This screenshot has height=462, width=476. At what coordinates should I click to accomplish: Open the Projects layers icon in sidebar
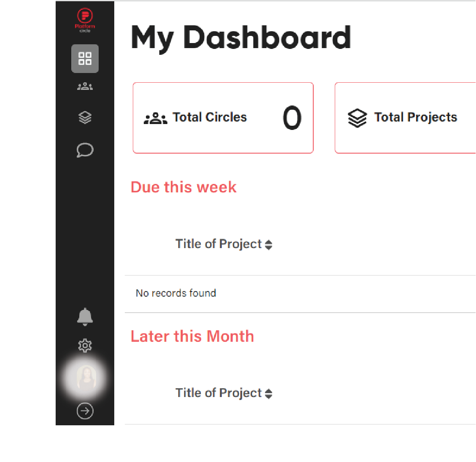click(x=85, y=118)
